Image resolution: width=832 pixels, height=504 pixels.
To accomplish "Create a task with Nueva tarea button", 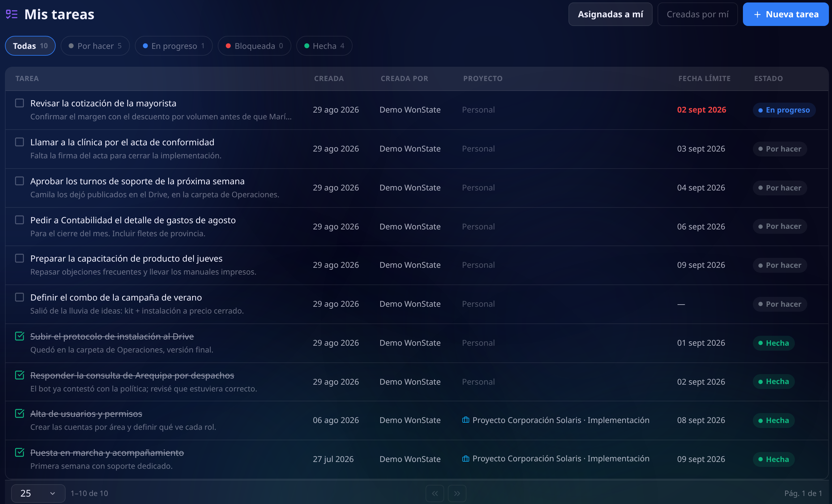I will (785, 14).
